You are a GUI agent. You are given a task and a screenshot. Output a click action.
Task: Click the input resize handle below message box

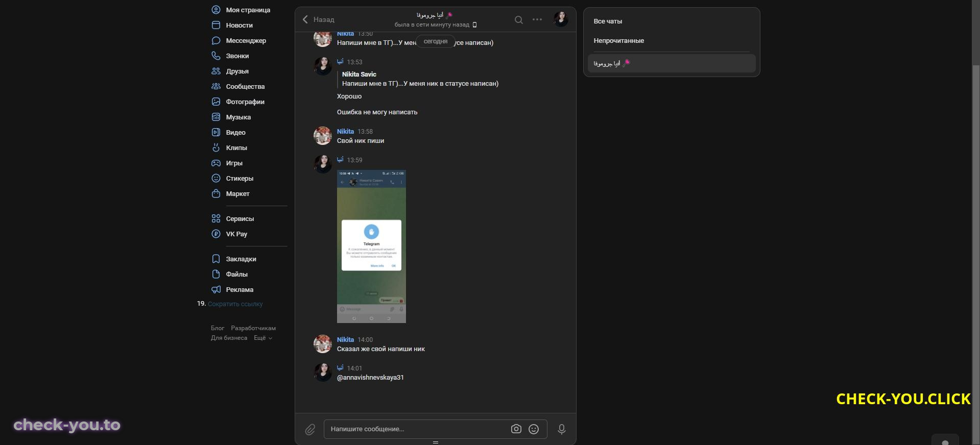point(436,442)
